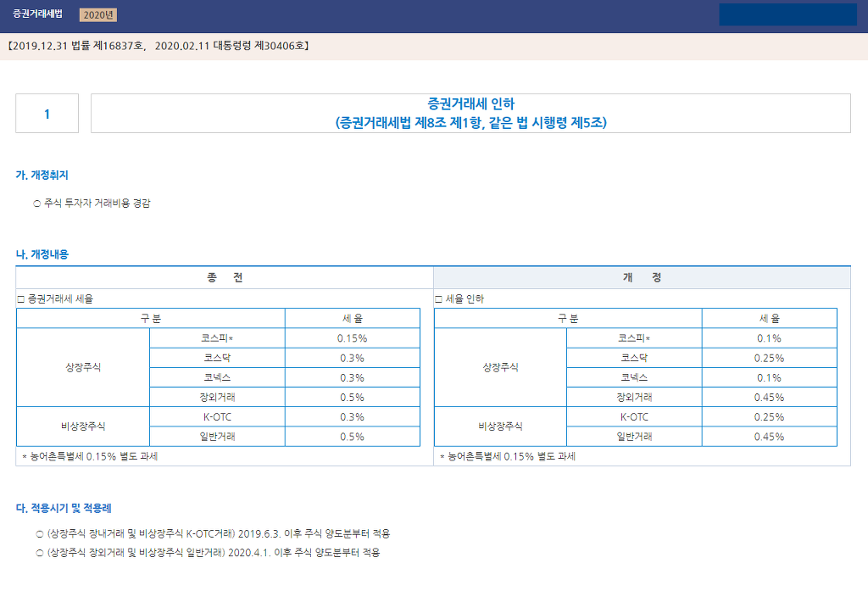The height and width of the screenshot is (591, 868).
Task: Click K-OTC cell in the 종전 table
Action: tap(217, 416)
